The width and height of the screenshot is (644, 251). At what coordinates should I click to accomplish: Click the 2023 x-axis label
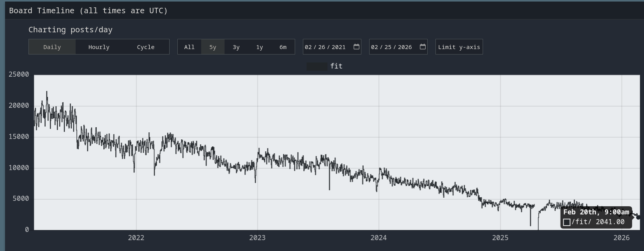click(257, 238)
